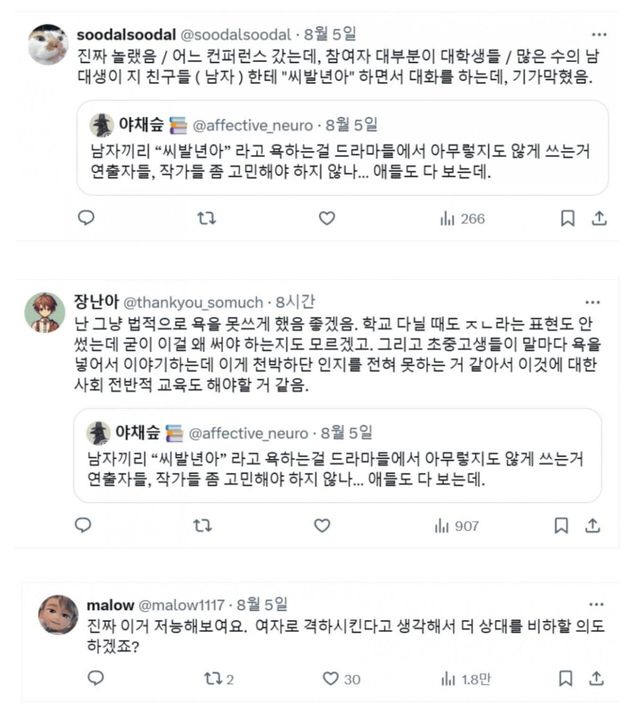Open more options on soodalsoodal's tweet
640x725 pixels.
click(599, 34)
